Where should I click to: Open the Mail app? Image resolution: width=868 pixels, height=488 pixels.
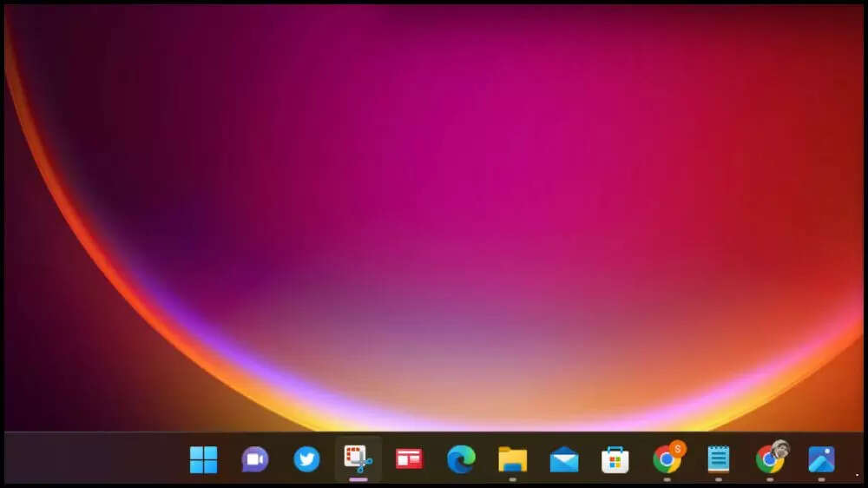[x=564, y=459]
